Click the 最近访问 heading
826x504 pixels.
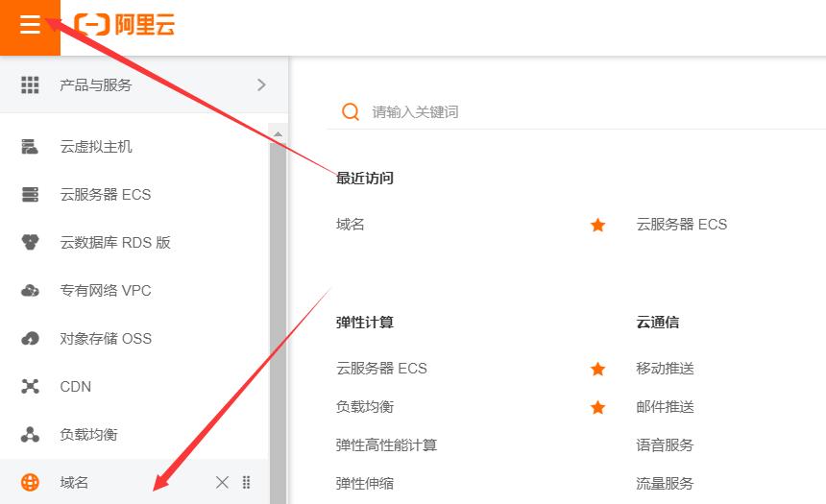click(x=365, y=178)
